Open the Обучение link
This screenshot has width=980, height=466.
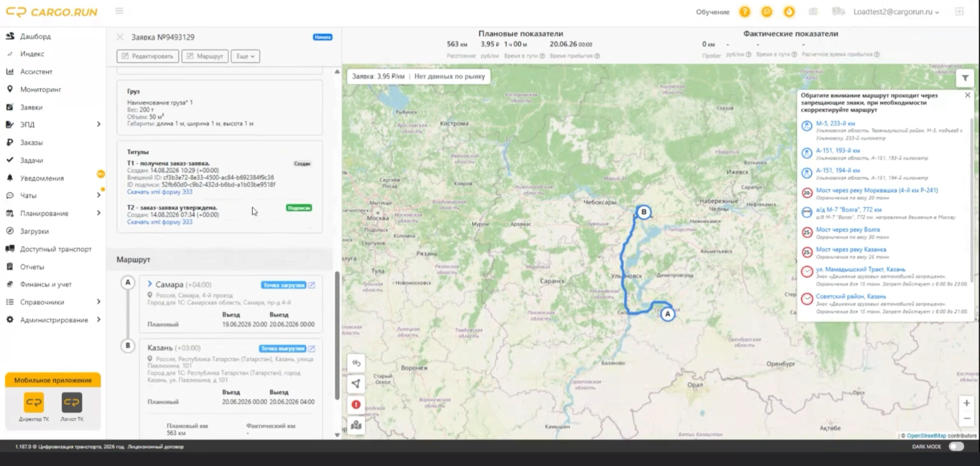pos(713,12)
